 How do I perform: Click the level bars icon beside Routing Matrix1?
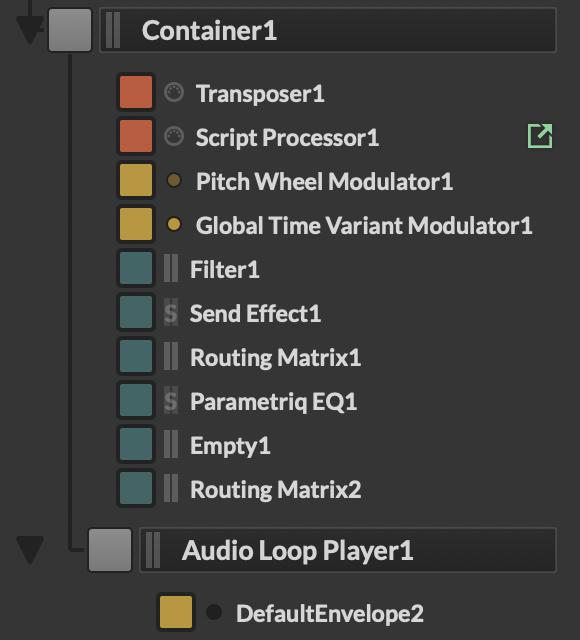(171, 357)
